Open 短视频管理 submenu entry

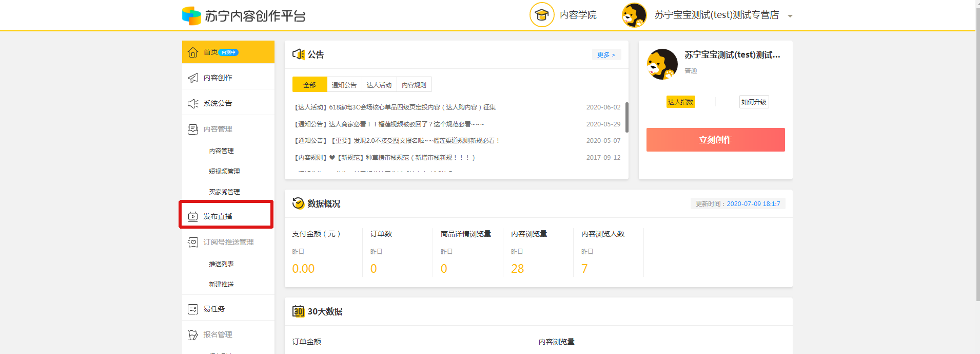(224, 171)
